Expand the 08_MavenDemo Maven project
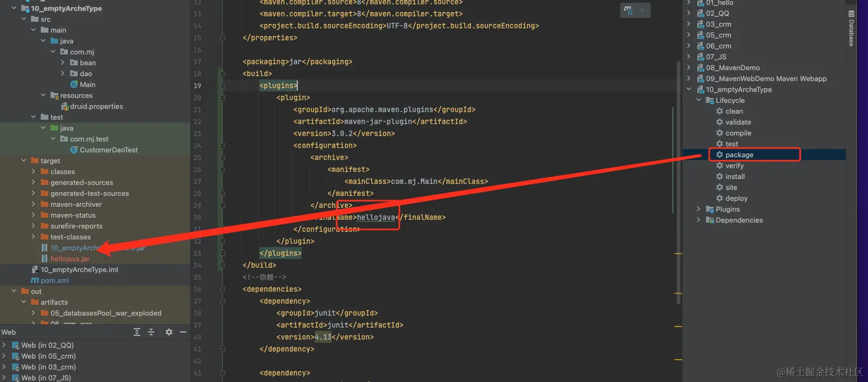868x382 pixels. [689, 68]
